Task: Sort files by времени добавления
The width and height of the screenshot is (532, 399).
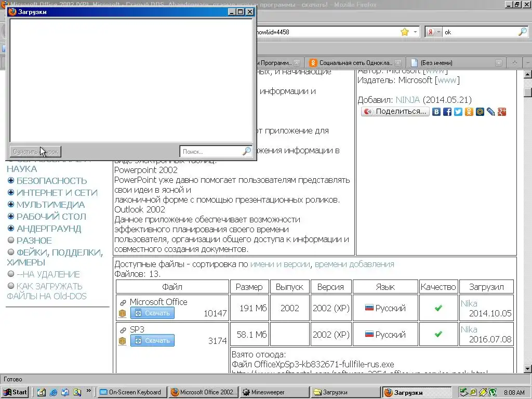Action: tap(354, 264)
